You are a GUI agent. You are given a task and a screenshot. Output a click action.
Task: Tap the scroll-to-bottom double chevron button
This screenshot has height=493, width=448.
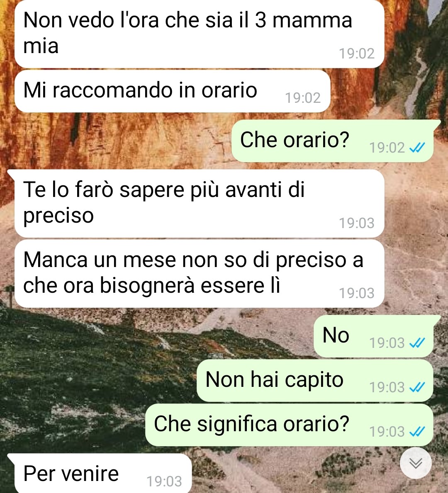tap(416, 463)
